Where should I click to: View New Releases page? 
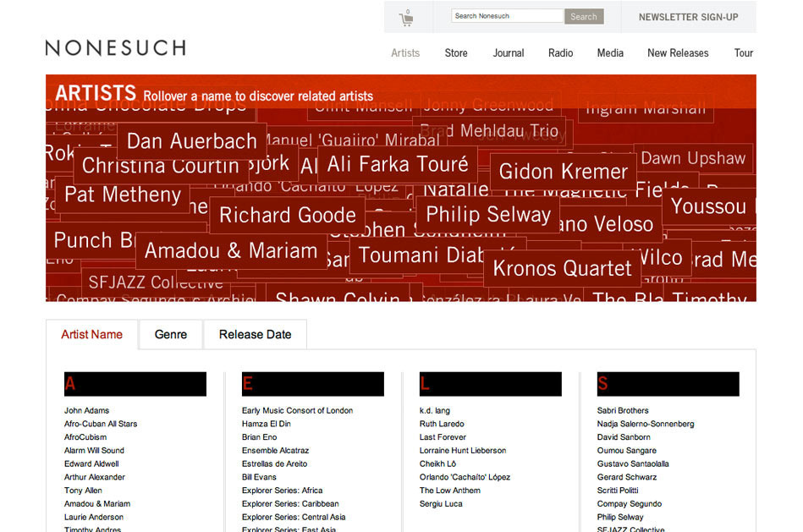click(x=678, y=52)
